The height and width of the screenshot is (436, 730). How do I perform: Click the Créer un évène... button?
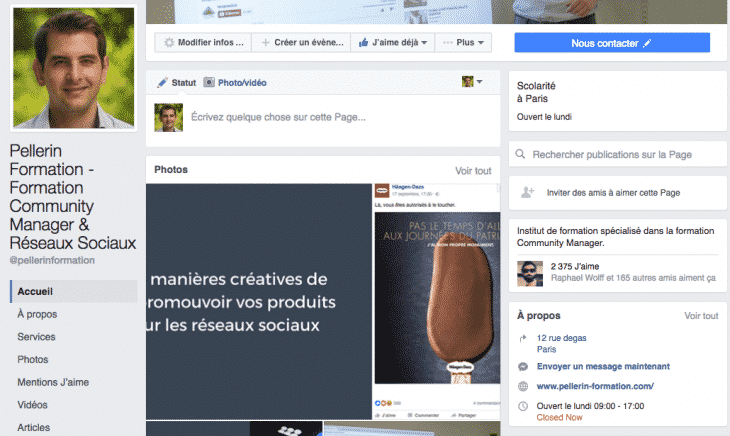[x=301, y=42]
